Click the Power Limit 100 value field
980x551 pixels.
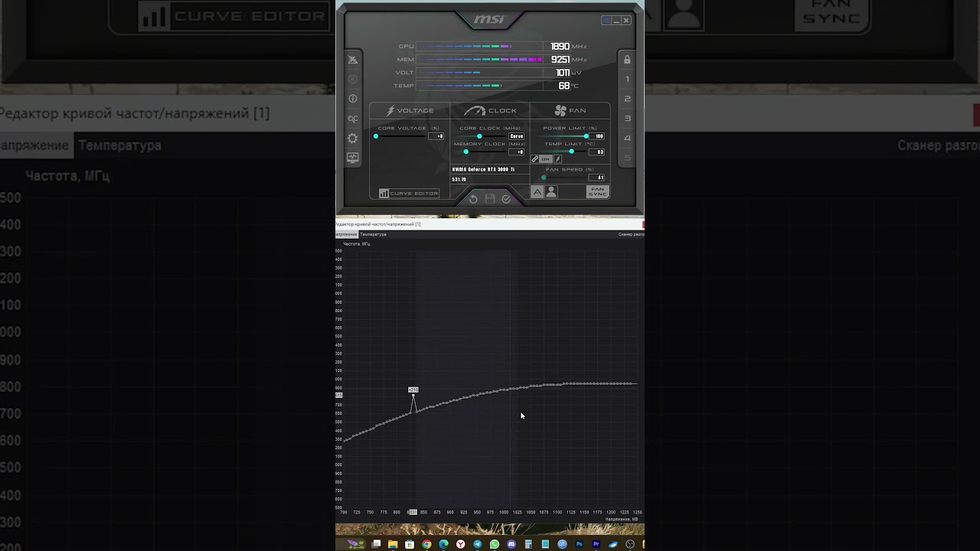[596, 136]
